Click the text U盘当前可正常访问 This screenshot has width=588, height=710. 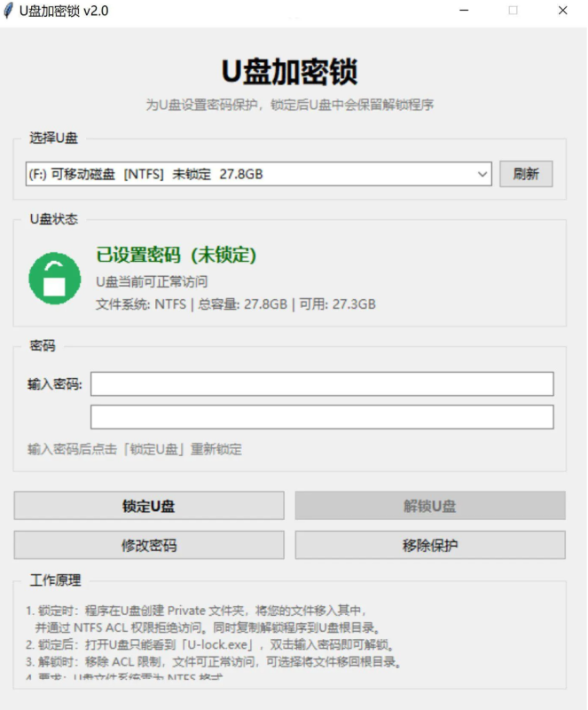point(152,281)
